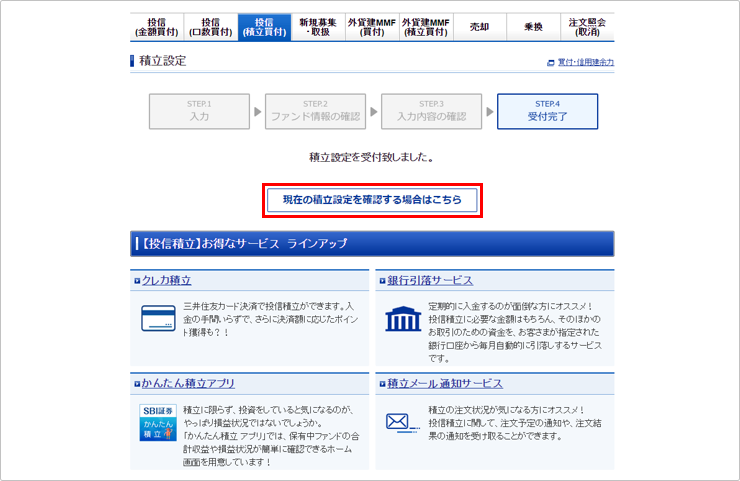Open the かんたん積立アプリ link
740x481 pixels.
click(188, 384)
